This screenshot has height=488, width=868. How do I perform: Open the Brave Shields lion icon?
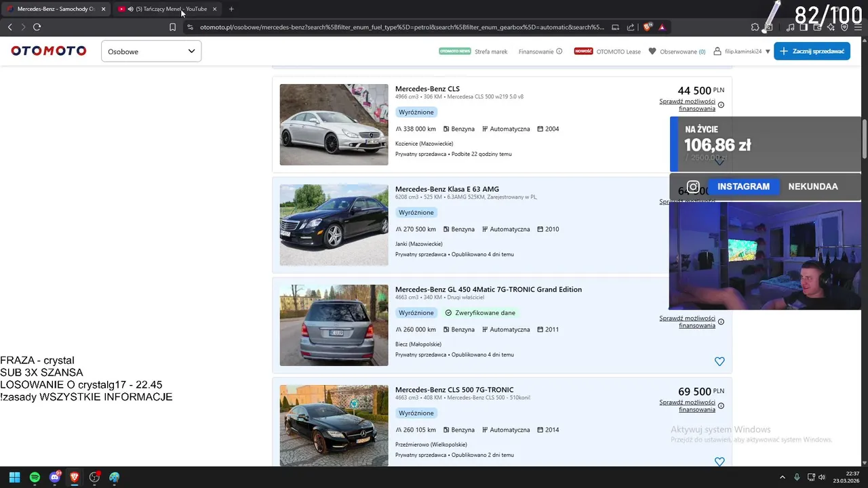647,27
